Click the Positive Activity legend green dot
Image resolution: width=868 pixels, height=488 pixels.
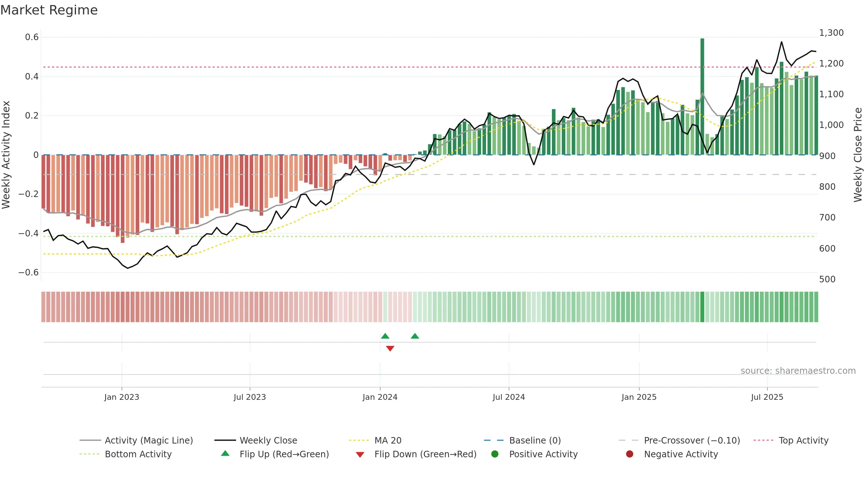point(495,454)
